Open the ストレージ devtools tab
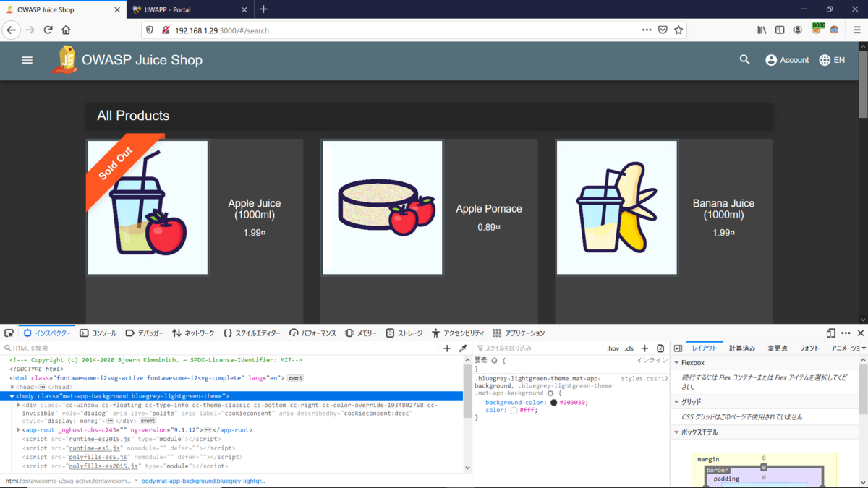868x488 pixels. coord(404,333)
